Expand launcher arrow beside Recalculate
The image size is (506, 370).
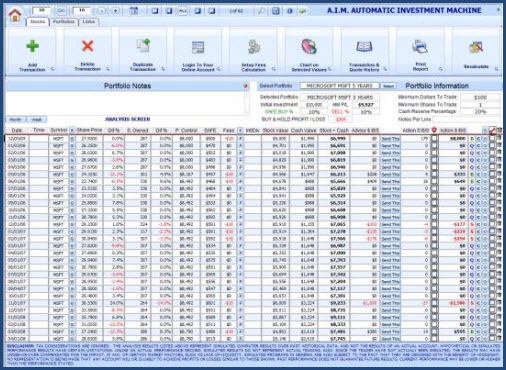click(497, 69)
